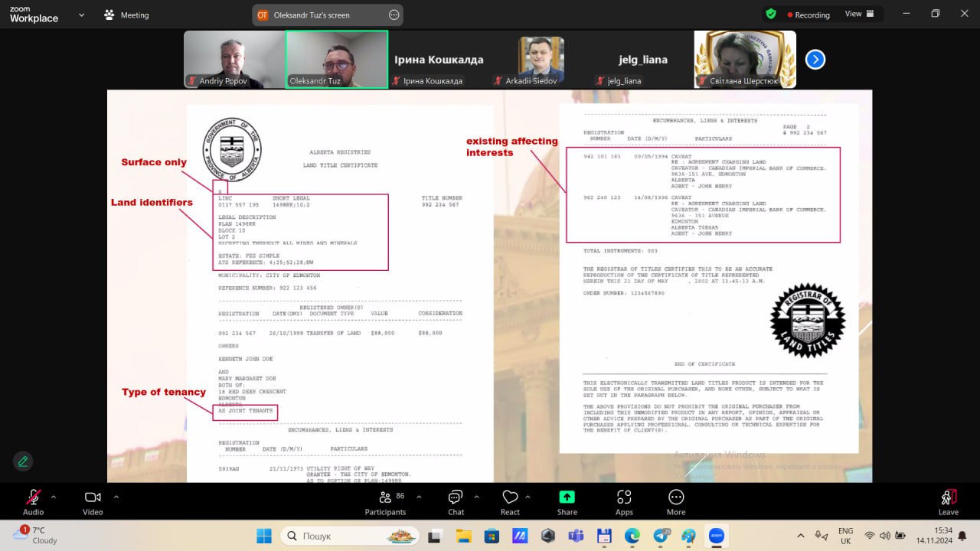Open the network Wi-Fi quick settings
Viewport: 980px width, 551px height.
pos(870,535)
